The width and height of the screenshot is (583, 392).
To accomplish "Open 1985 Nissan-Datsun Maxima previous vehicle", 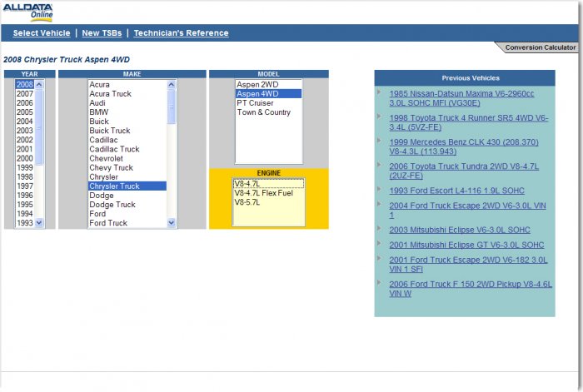I will [x=461, y=98].
